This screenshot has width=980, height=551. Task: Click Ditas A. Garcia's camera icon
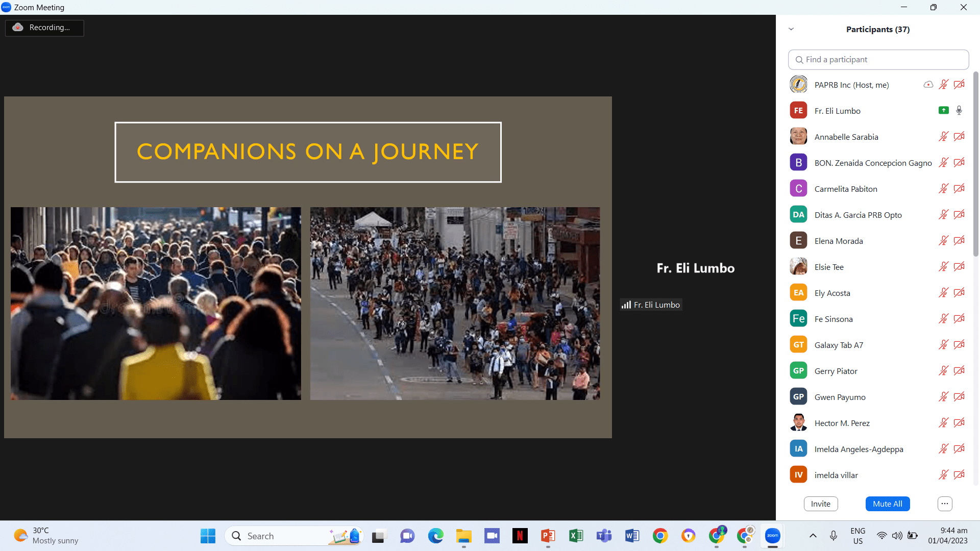[x=959, y=215]
